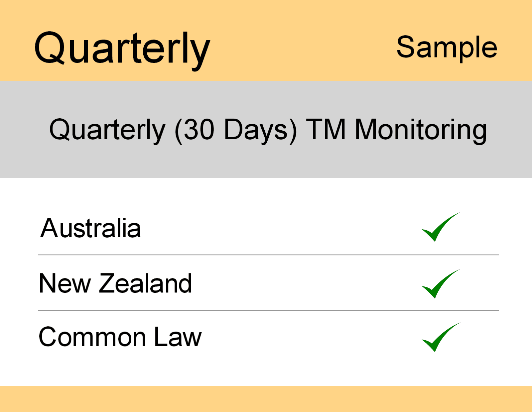Screen dimensions: 532x412
Task: Click the word Common in the list
Action: [92, 337]
